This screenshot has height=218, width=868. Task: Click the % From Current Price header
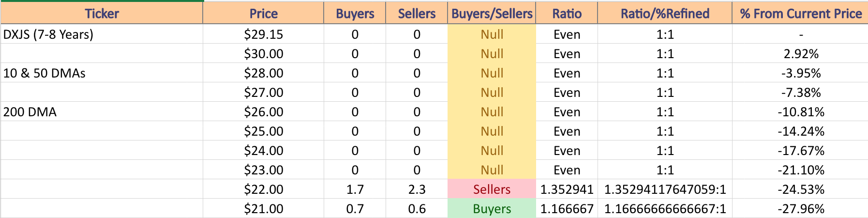point(801,14)
